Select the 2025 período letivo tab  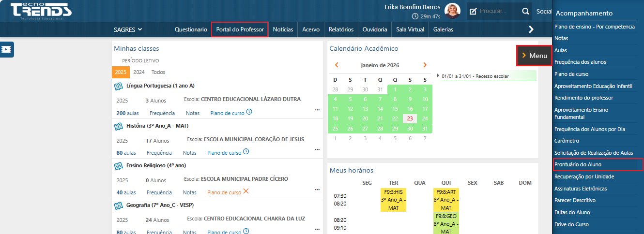[121, 72]
